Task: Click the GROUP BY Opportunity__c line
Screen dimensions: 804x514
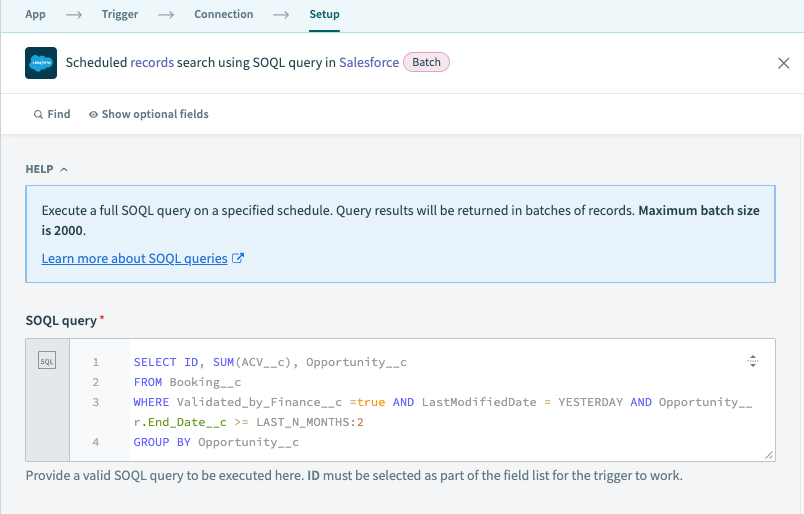Action: pos(216,442)
